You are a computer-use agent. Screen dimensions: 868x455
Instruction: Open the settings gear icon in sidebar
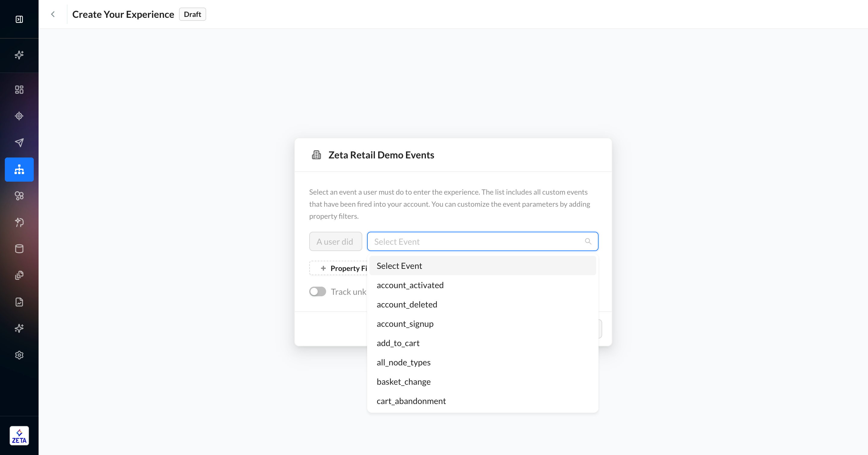pyautogui.click(x=19, y=355)
